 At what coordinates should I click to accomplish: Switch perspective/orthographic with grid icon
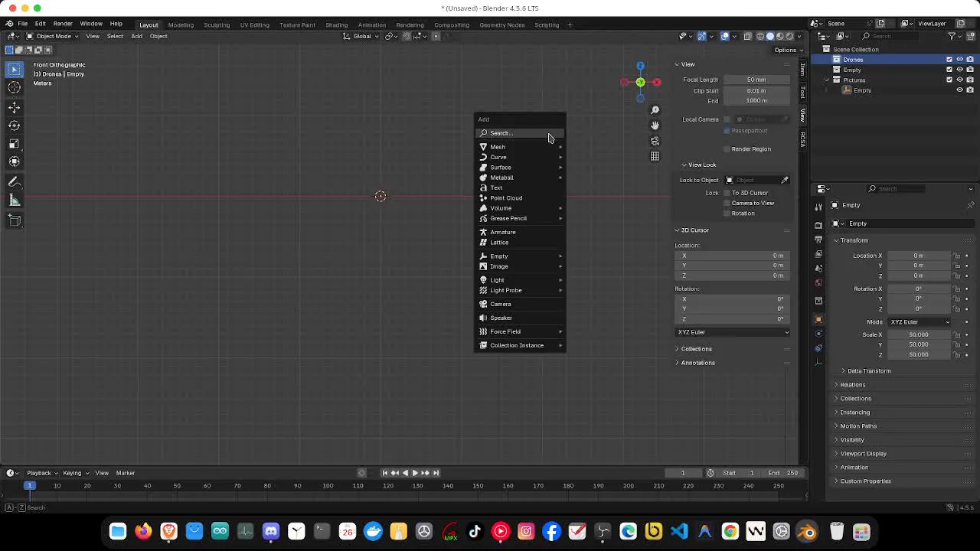[655, 156]
